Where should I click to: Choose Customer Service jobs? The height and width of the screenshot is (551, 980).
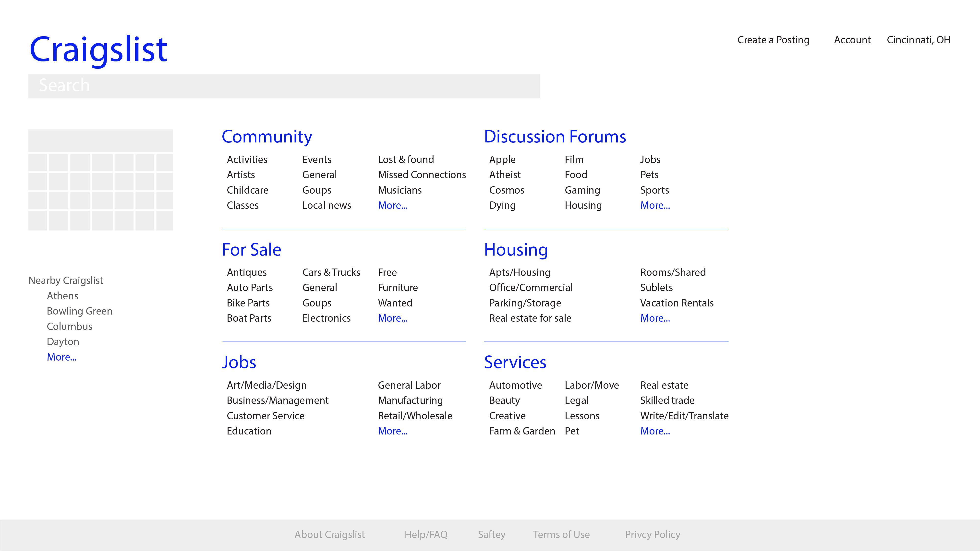[265, 416]
